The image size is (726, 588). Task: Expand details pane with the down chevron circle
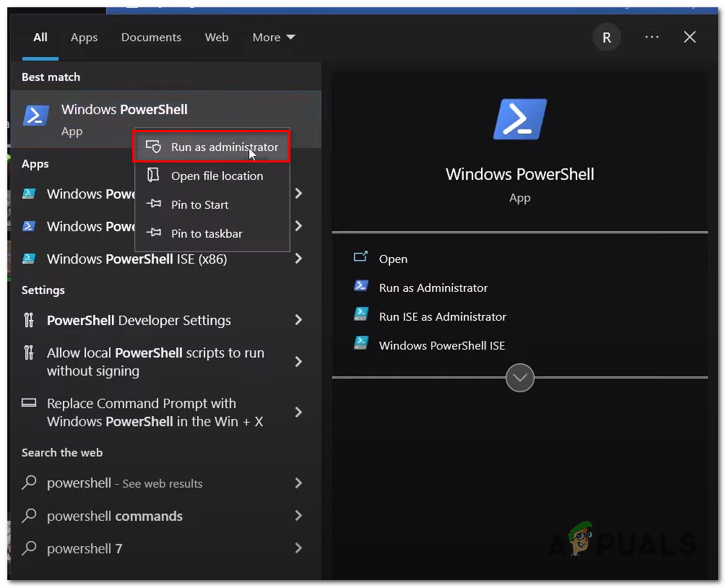(x=519, y=378)
